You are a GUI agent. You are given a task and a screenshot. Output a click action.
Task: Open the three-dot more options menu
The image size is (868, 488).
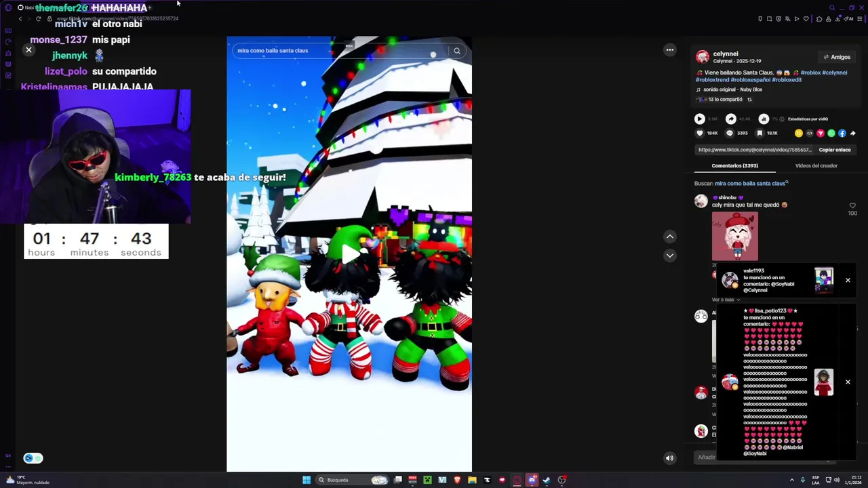pos(670,49)
